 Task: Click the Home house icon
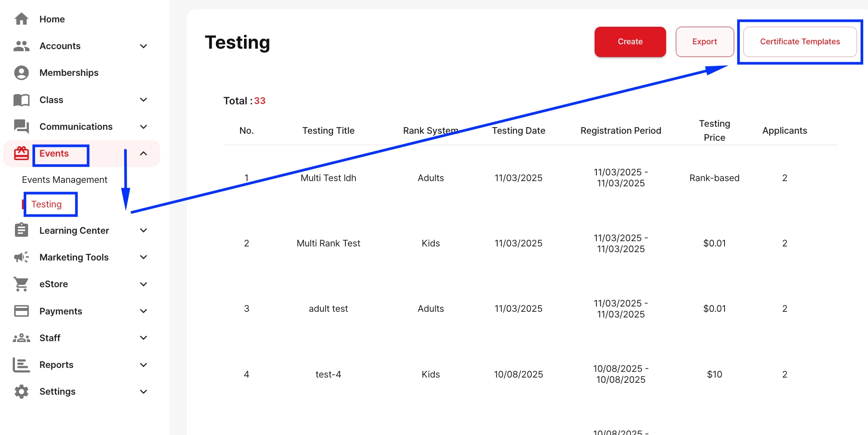click(x=21, y=19)
